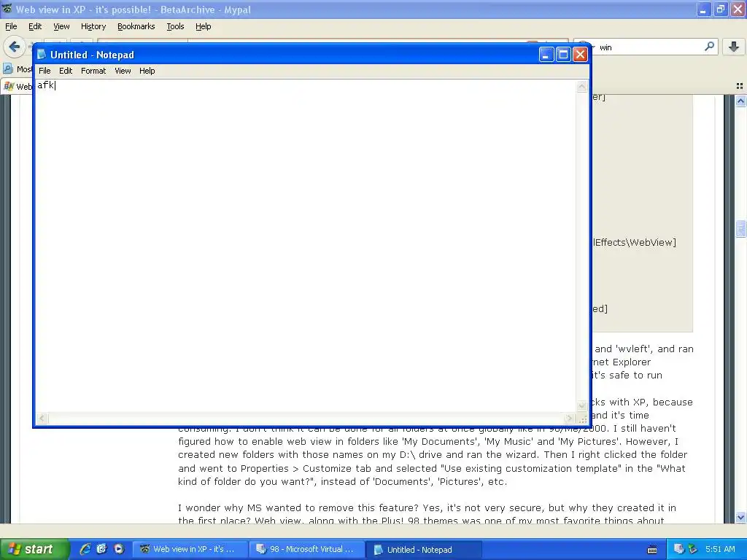Launch Windows Media Player from Quick Launch
Viewport: 747px width, 560px height.
click(x=118, y=549)
